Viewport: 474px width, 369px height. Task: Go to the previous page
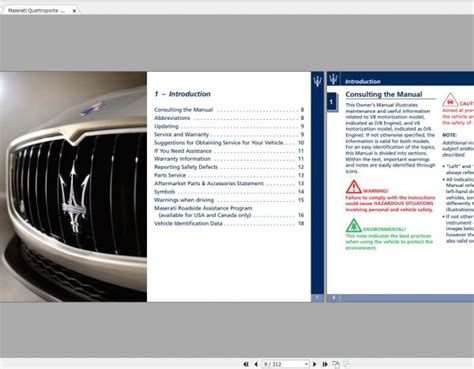pyautogui.click(x=256, y=364)
